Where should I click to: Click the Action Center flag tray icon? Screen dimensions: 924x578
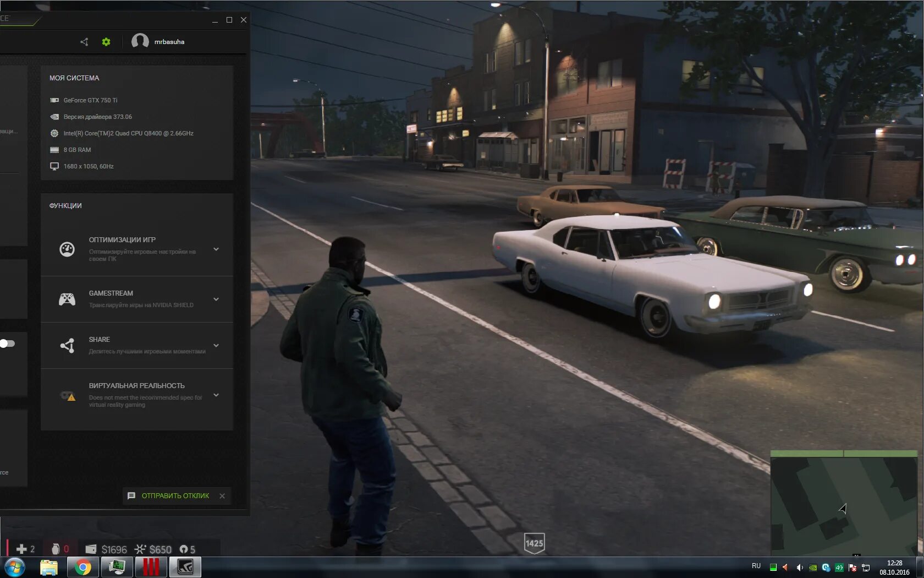point(853,568)
